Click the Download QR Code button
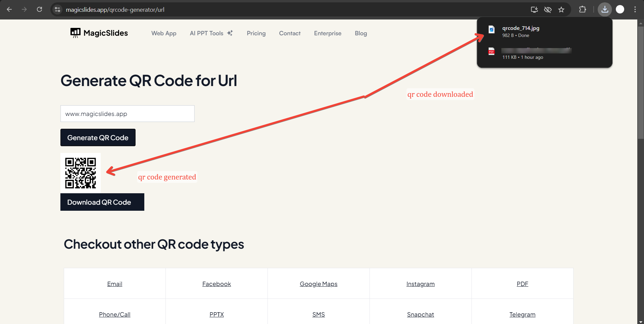Image resolution: width=644 pixels, height=324 pixels. tap(102, 202)
